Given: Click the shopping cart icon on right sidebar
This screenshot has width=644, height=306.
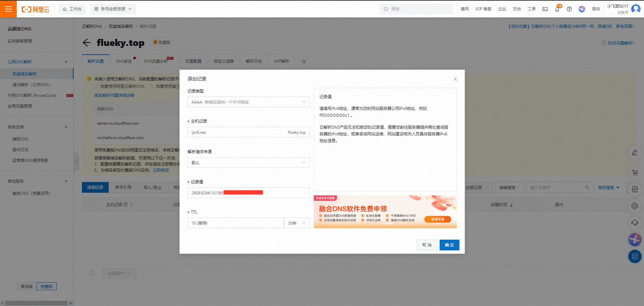Looking at the screenshot, I should (635, 173).
